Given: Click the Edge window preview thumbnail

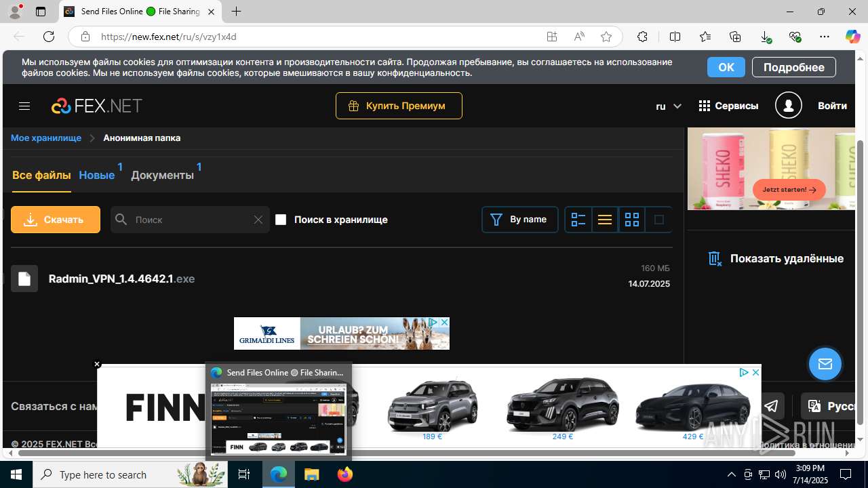Looking at the screenshot, I should 279,418.
